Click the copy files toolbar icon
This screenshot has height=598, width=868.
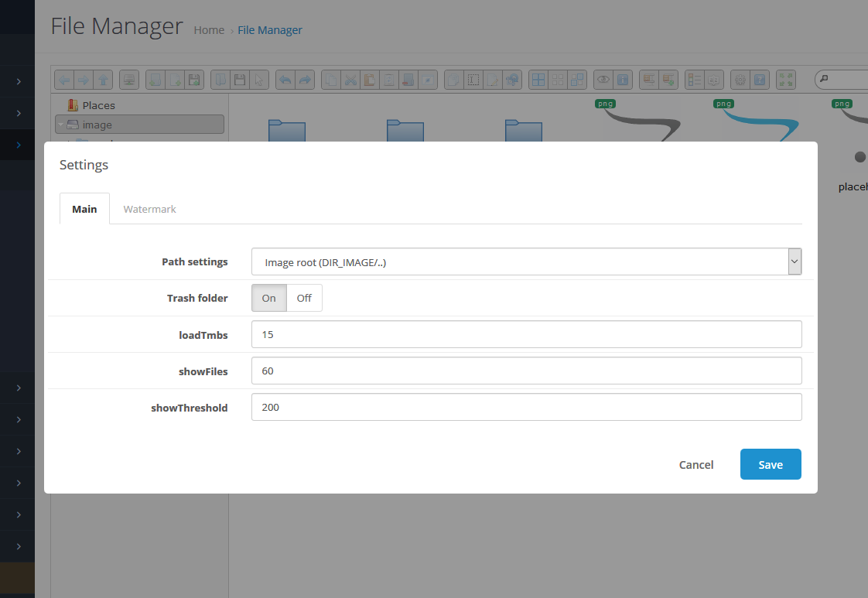(331, 80)
